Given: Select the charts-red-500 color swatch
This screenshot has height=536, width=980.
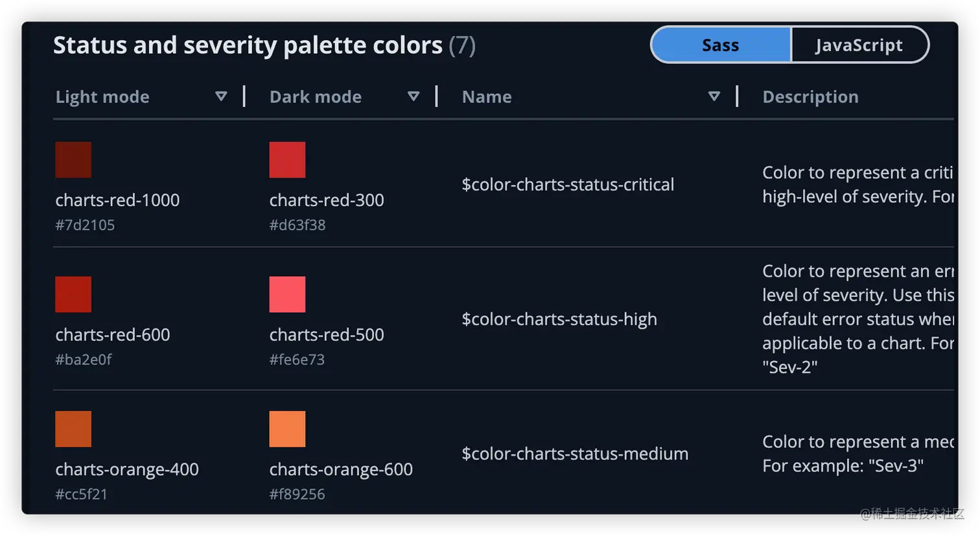Looking at the screenshot, I should 287,294.
